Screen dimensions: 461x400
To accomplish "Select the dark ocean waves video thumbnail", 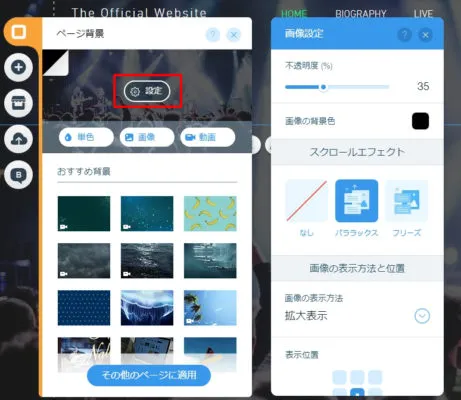I will (x=147, y=260).
